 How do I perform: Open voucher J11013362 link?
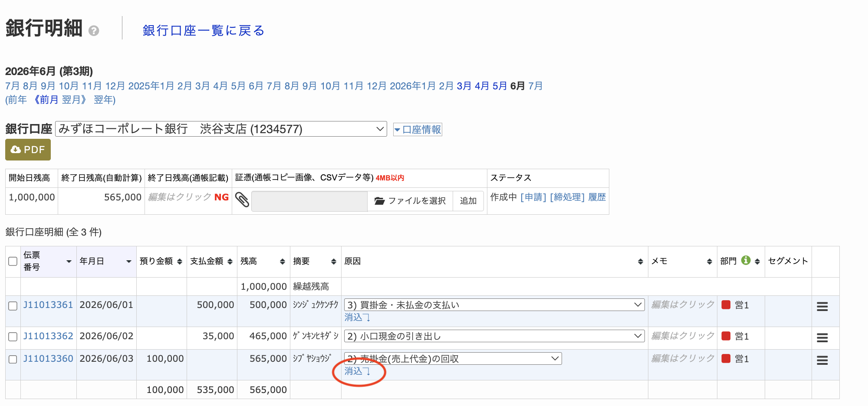tap(48, 336)
